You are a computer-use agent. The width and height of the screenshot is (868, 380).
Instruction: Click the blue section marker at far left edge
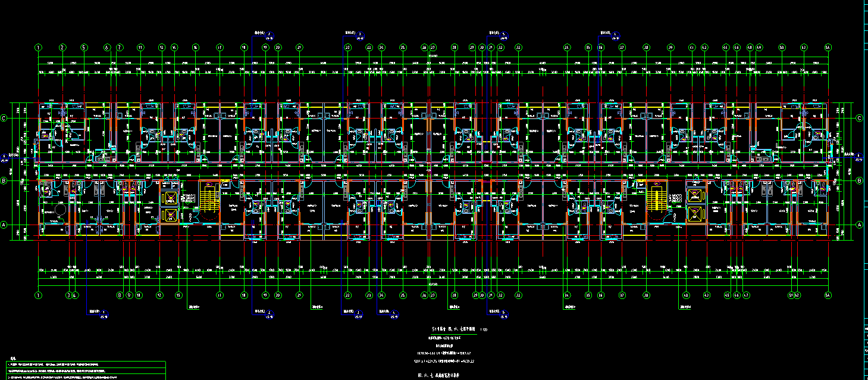coord(4,157)
